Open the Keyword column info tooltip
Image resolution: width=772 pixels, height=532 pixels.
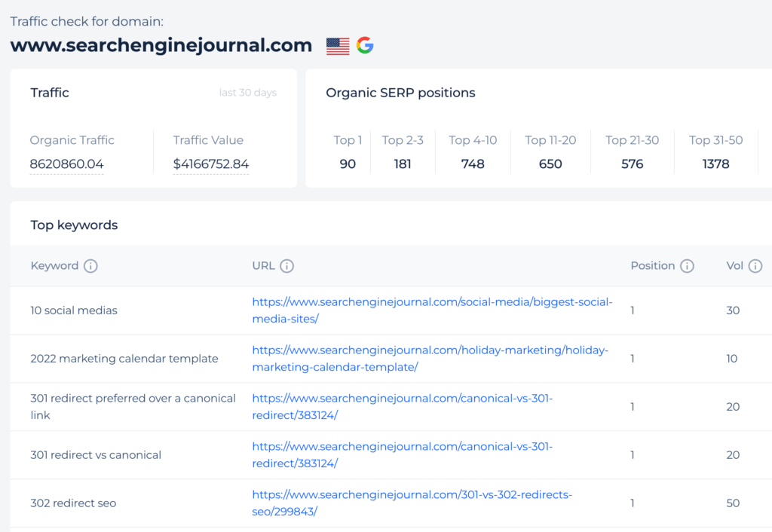(x=90, y=265)
